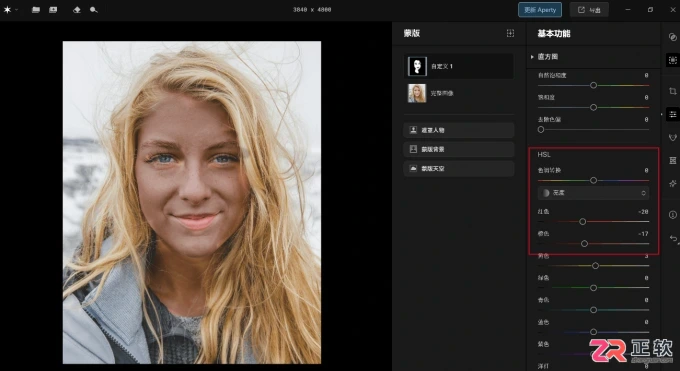Screen dimensions: 680x371
Task: Click the circular info icon in right sidebar
Action: point(673,215)
